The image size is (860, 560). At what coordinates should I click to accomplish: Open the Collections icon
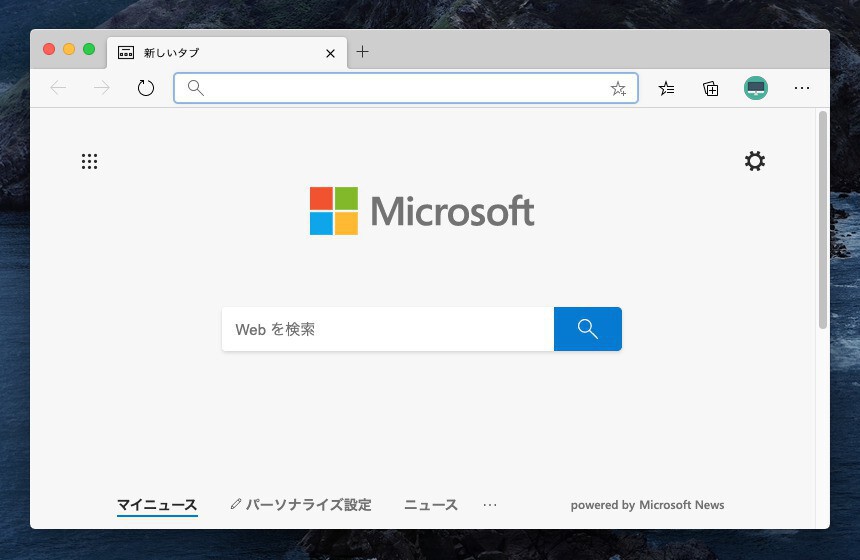pyautogui.click(x=711, y=88)
